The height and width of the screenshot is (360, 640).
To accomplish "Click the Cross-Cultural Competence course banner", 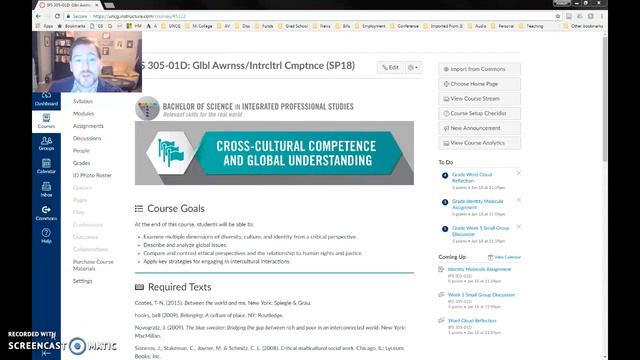I will click(274, 153).
